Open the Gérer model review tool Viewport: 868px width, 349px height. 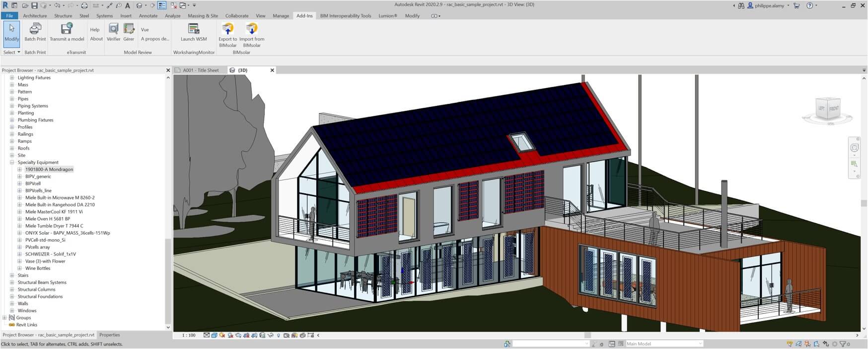point(129,29)
